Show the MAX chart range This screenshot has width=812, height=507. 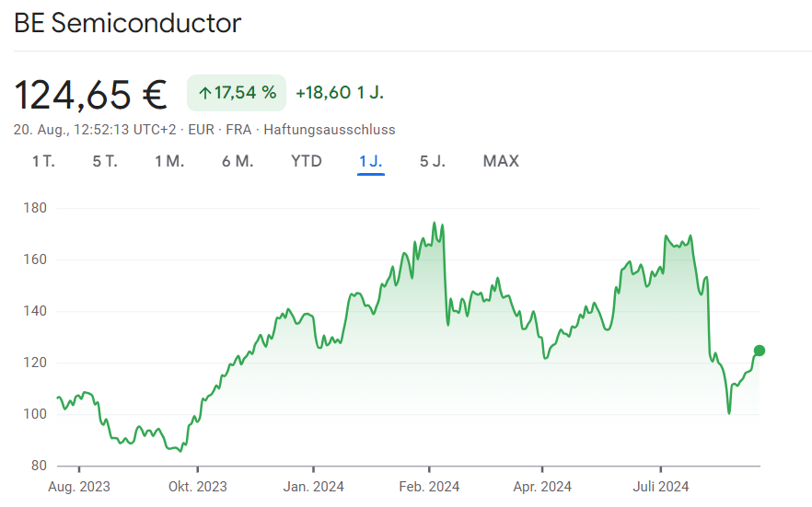(501, 161)
